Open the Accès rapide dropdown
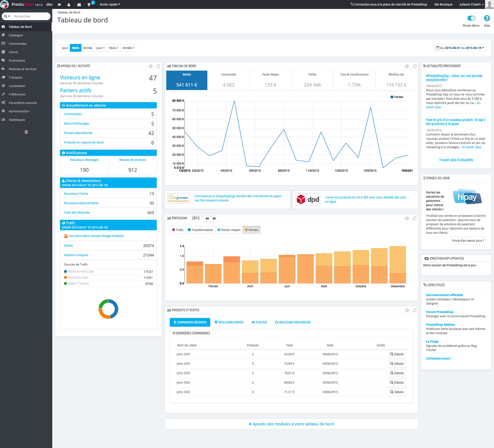This screenshot has width=494, height=448. [x=110, y=4]
